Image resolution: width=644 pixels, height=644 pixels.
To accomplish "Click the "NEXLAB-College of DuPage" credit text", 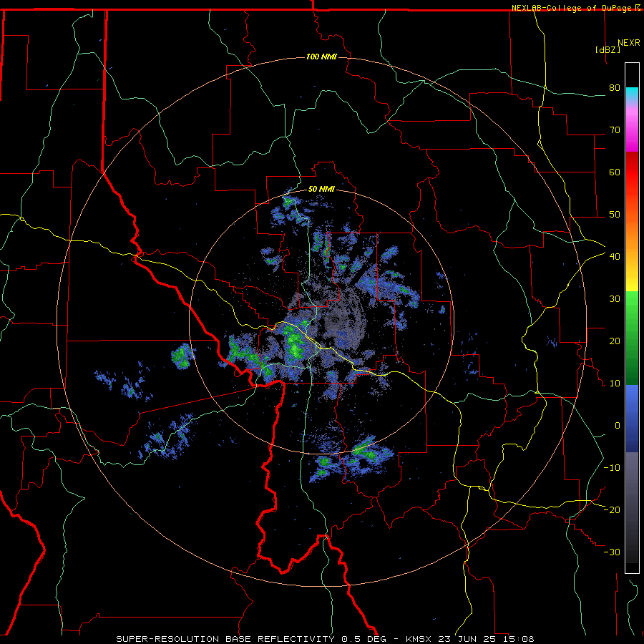I will pyautogui.click(x=571, y=8).
